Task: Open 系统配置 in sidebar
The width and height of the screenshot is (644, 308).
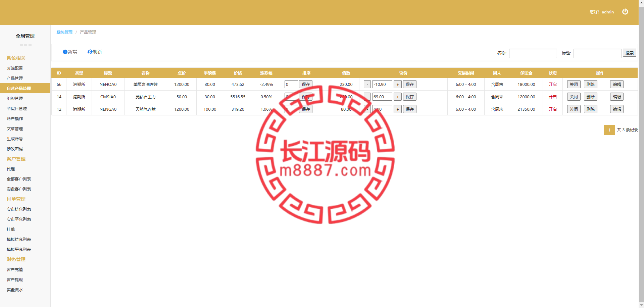Action: [15, 68]
